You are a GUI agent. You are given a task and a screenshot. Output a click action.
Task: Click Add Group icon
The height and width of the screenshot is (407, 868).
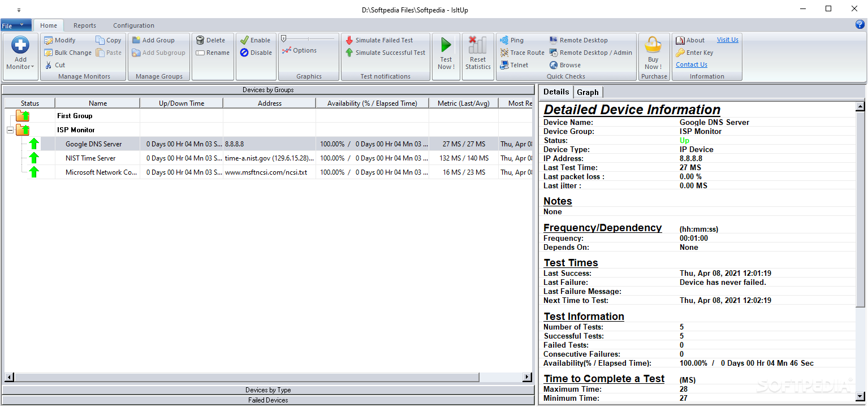pos(136,40)
